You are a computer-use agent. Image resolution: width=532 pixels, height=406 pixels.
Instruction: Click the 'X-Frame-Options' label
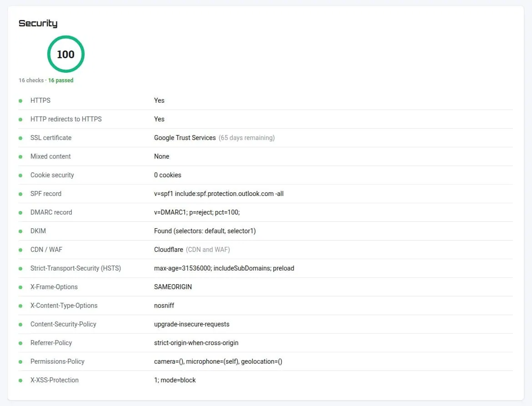54,287
